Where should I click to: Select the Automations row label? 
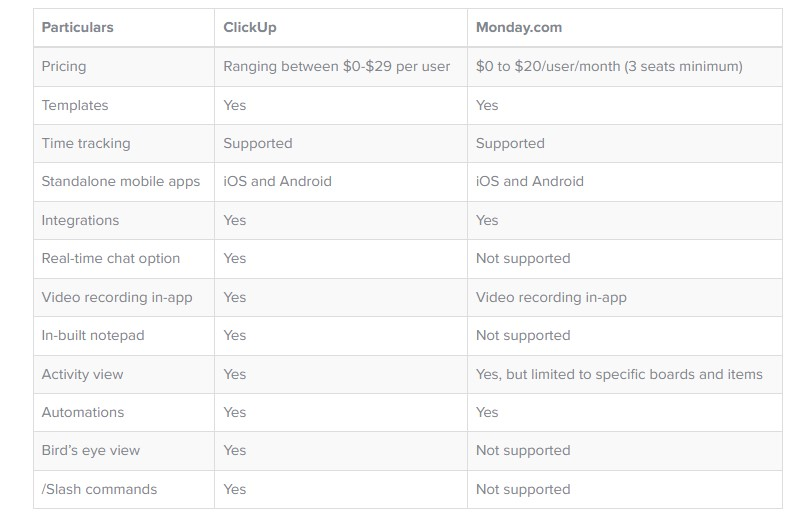(83, 412)
